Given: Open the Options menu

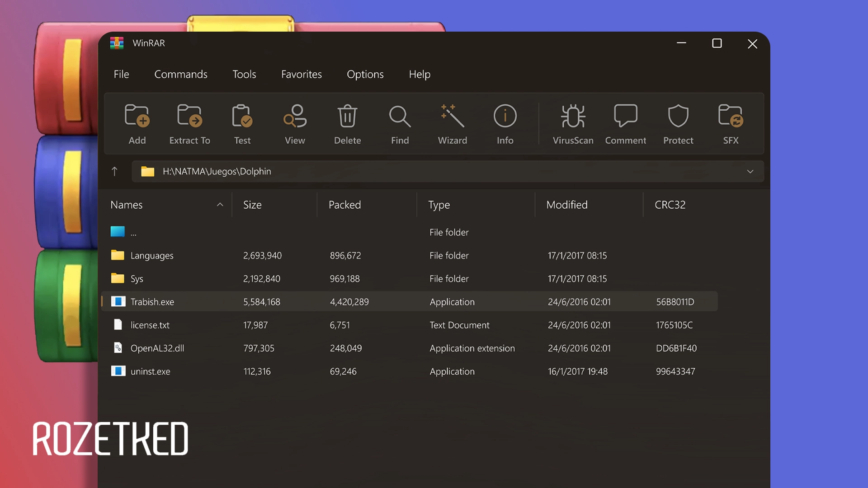Looking at the screenshot, I should [365, 74].
